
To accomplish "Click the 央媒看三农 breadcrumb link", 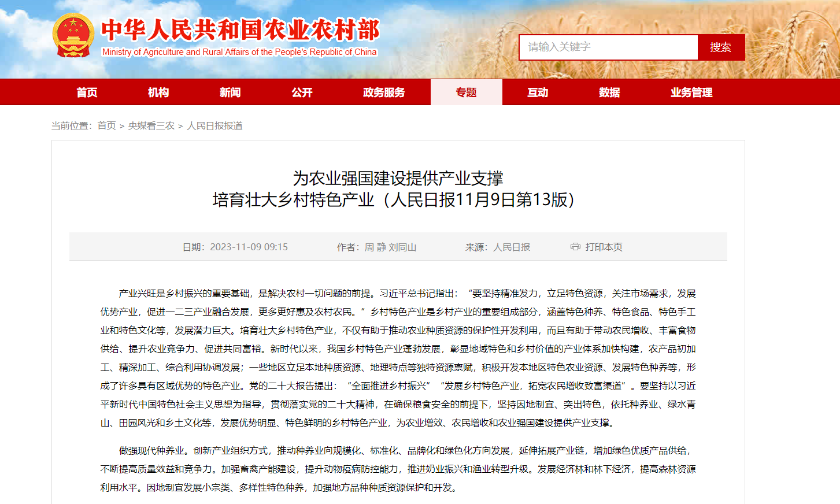I will click(151, 126).
